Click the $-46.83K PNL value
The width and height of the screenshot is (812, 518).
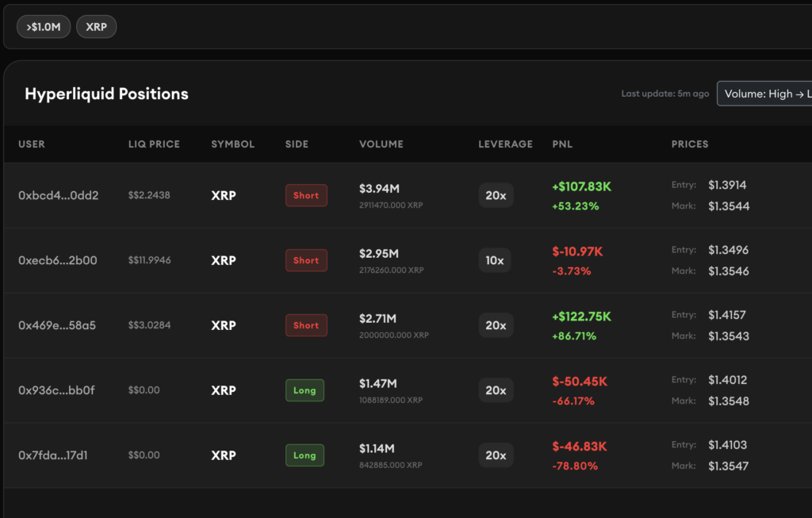coord(580,447)
